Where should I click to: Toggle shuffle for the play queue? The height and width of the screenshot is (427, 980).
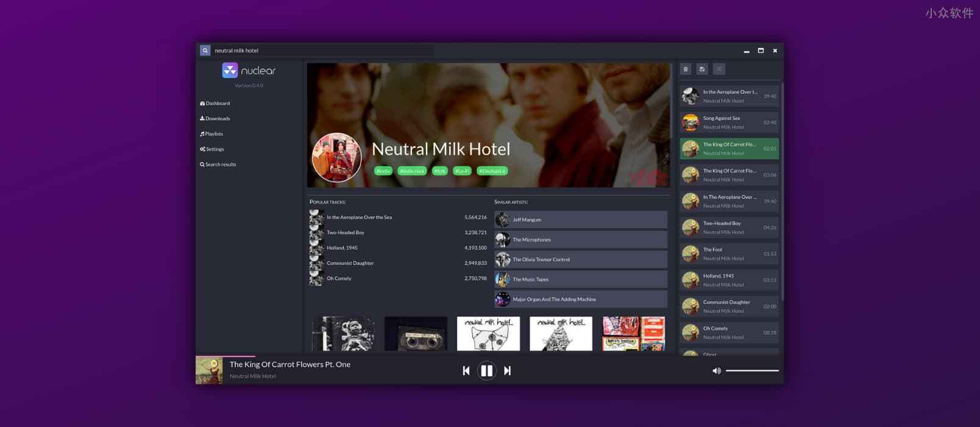pyautogui.click(x=719, y=70)
